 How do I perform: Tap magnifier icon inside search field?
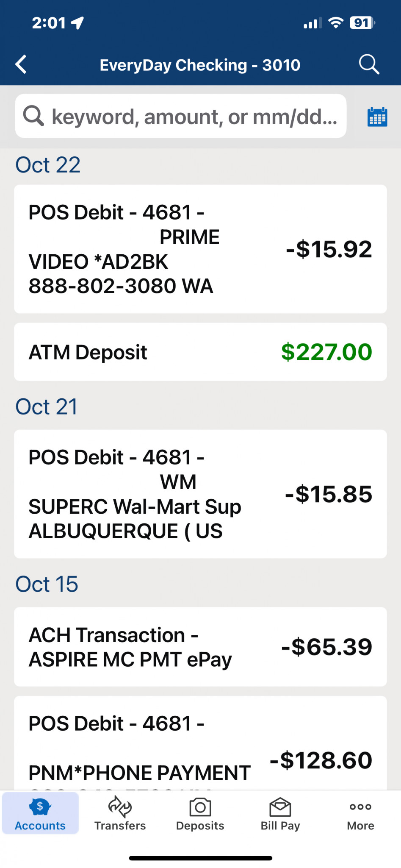(x=33, y=116)
